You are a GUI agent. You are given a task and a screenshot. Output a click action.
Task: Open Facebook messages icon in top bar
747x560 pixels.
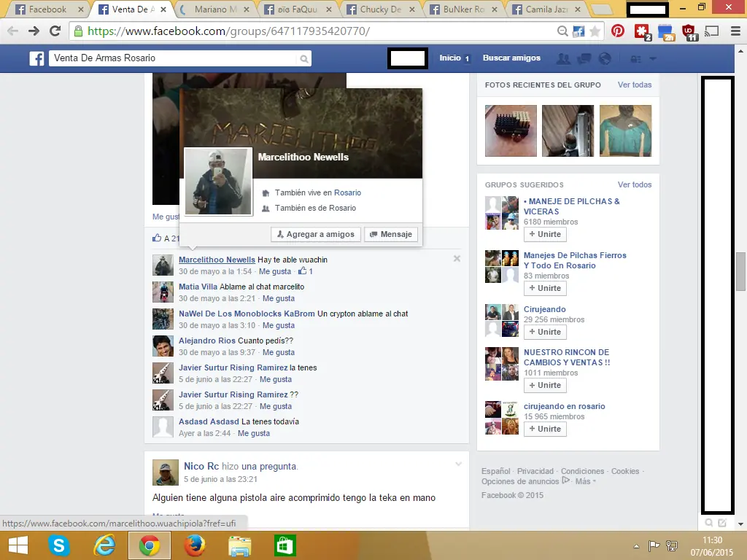pos(584,58)
